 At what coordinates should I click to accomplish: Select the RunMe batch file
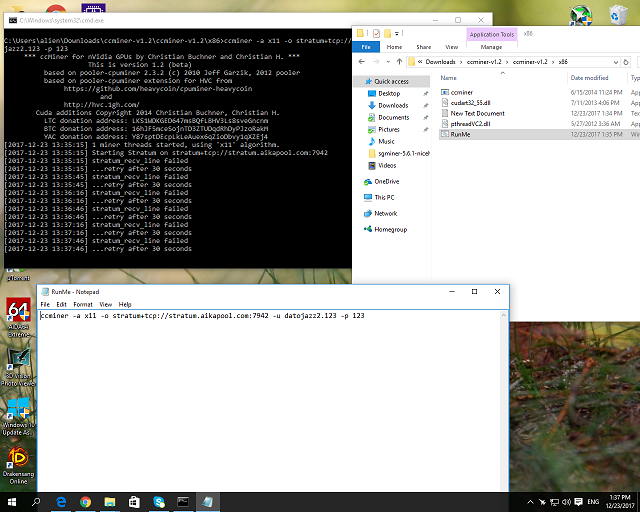click(x=460, y=134)
